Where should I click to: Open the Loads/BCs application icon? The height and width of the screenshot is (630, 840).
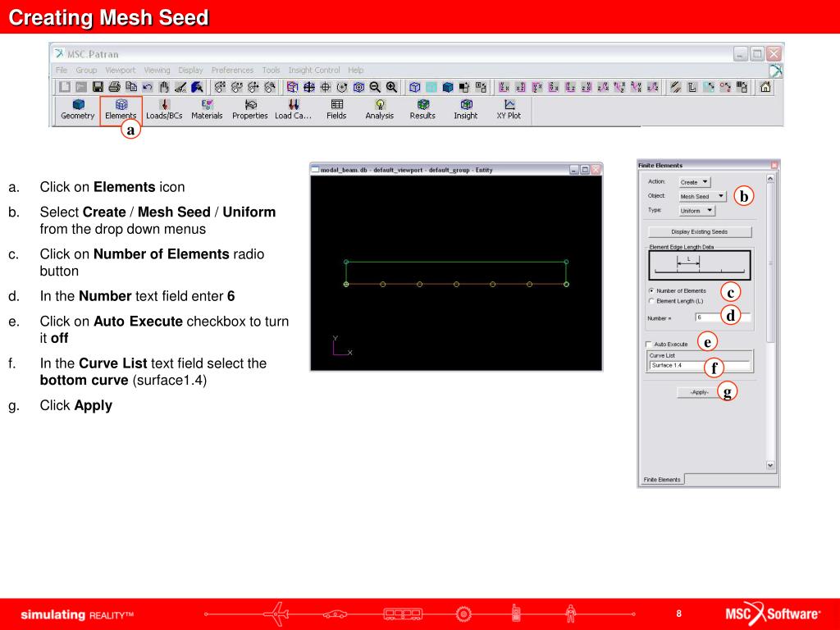pos(164,109)
